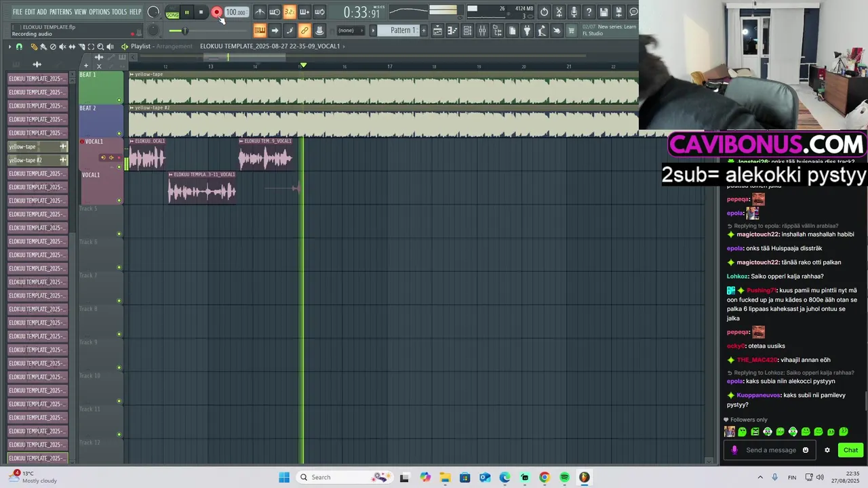The width and height of the screenshot is (868, 488).
Task: Add a new pattern with the plus button
Action: (424, 30)
